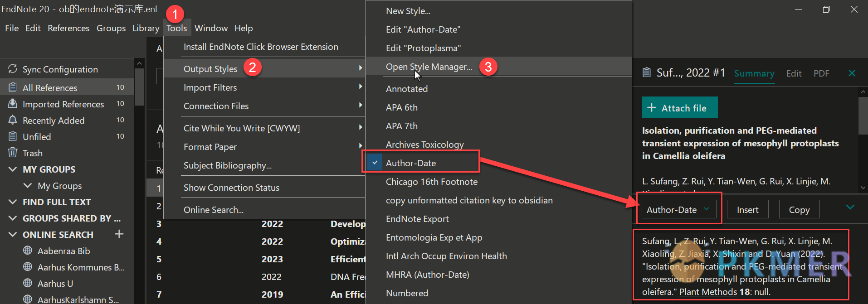Open the Trash bin icon

pyautogui.click(x=13, y=153)
